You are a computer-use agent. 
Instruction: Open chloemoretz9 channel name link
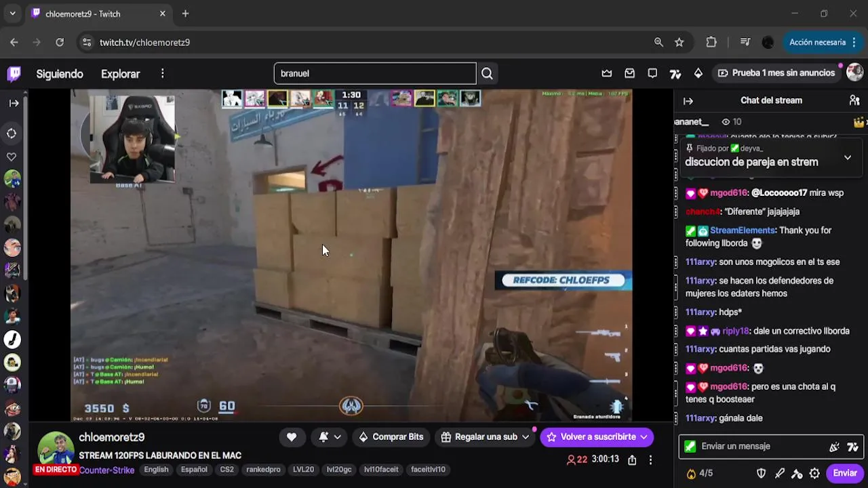pos(111,437)
